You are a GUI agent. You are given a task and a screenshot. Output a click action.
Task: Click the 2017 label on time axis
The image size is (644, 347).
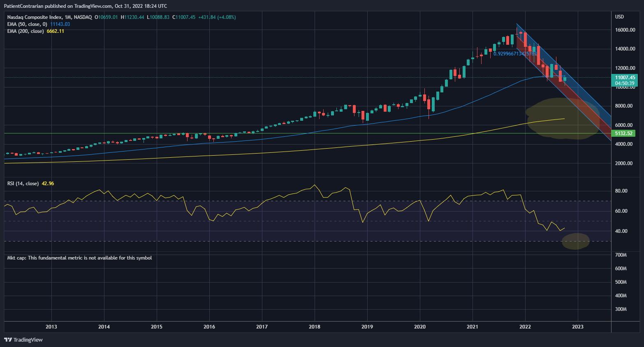[x=262, y=327]
